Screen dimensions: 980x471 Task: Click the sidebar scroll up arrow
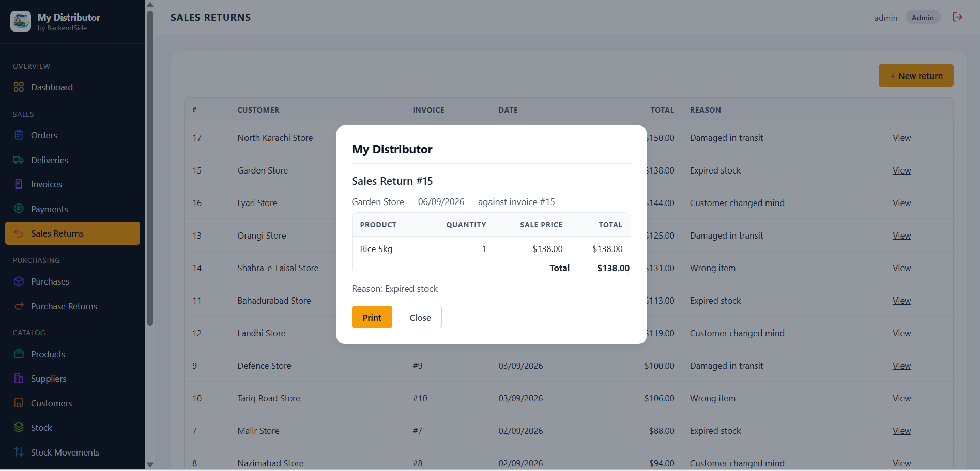click(150, 5)
